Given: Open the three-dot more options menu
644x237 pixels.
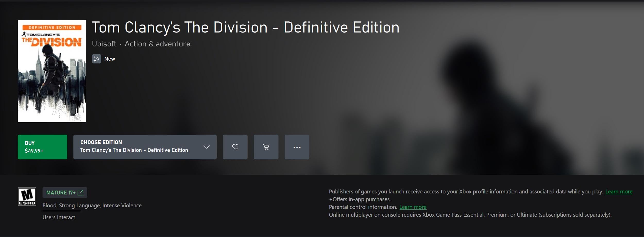Looking at the screenshot, I should point(297,147).
